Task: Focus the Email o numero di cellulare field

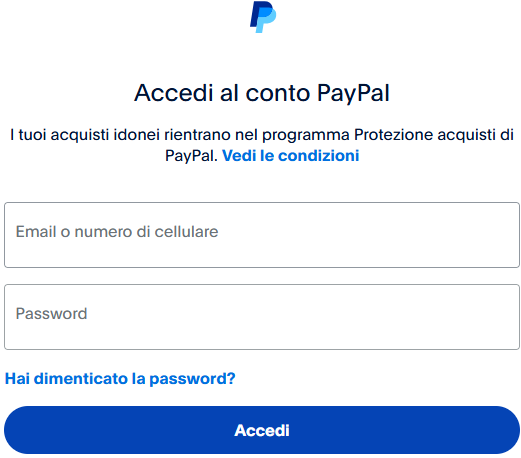Action: click(262, 235)
